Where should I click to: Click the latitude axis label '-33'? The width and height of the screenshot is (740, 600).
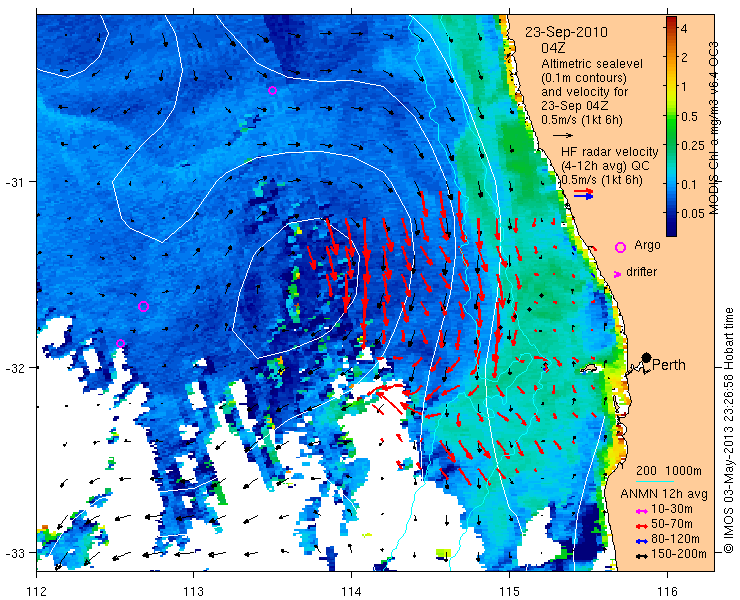point(14,552)
